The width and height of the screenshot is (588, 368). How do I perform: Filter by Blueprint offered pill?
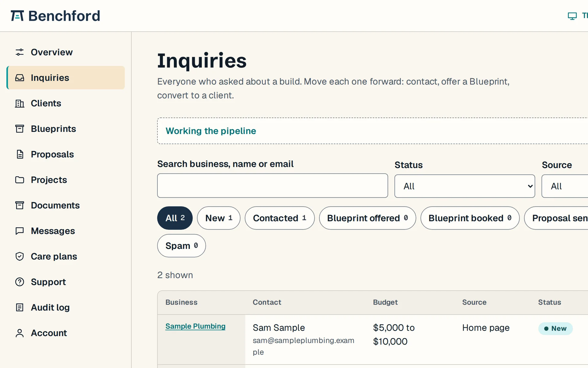367,218
